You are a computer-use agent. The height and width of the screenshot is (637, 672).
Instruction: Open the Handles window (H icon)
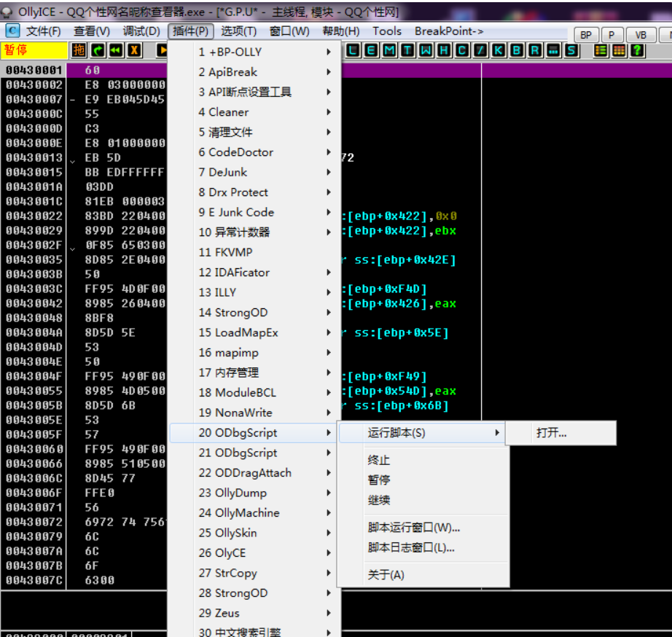[x=444, y=50]
